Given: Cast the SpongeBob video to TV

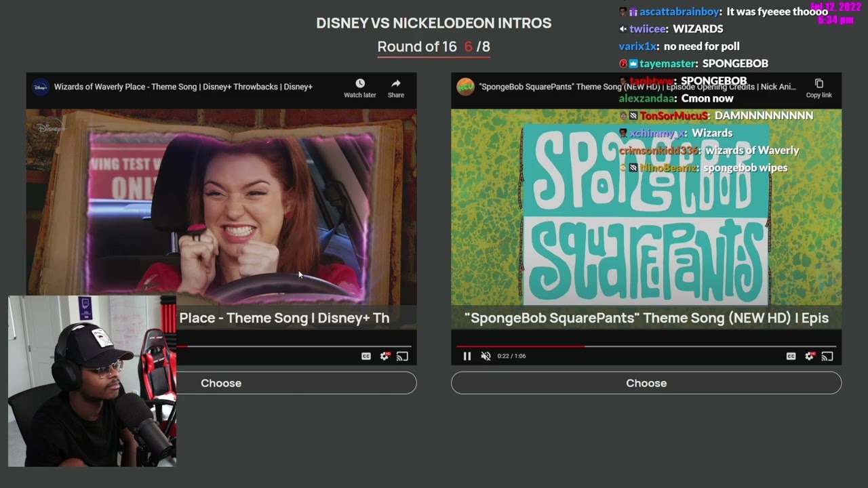Looking at the screenshot, I should click(827, 356).
